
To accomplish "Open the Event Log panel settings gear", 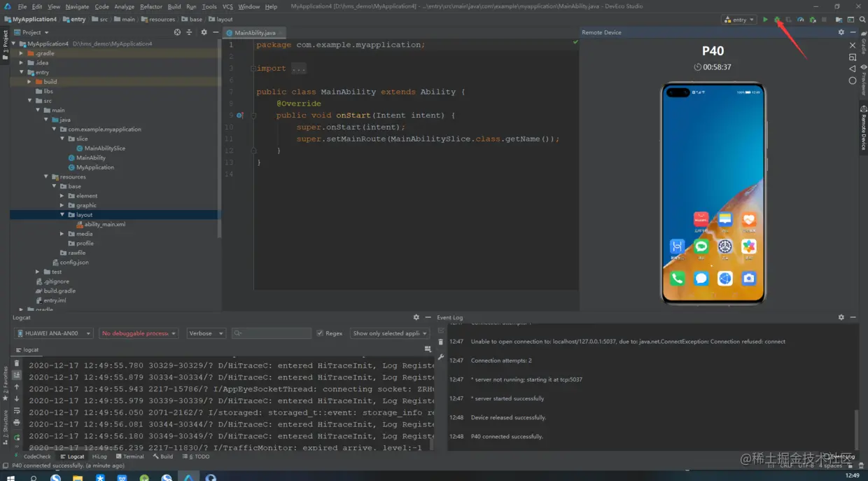I will 841,317.
